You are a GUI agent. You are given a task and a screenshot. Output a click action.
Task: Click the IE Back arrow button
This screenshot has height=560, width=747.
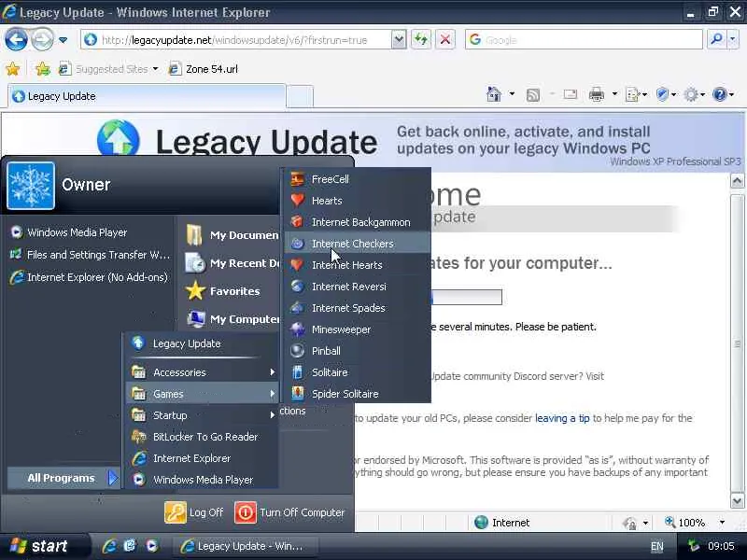(16, 40)
